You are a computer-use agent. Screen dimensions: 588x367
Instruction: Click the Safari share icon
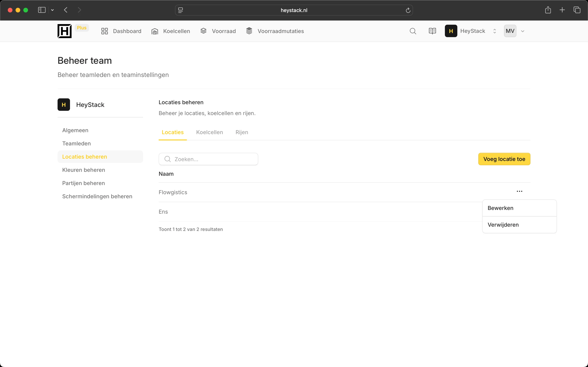click(x=548, y=10)
